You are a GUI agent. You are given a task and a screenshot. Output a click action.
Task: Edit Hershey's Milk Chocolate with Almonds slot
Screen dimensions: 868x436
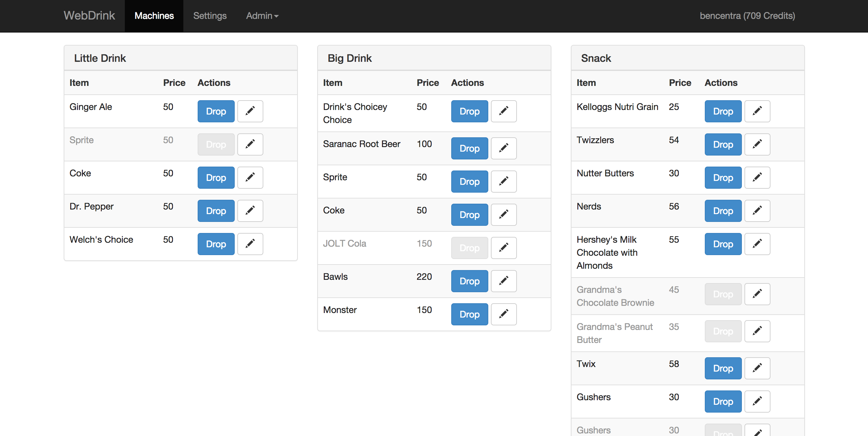pos(757,244)
